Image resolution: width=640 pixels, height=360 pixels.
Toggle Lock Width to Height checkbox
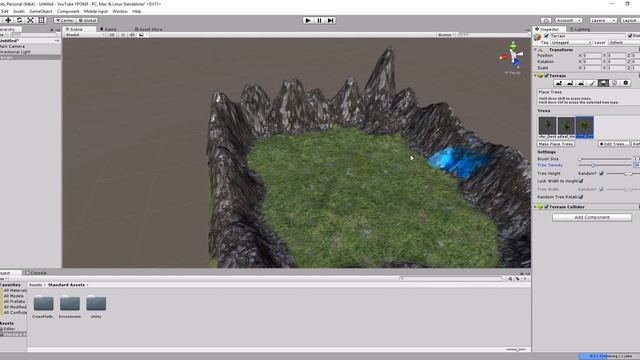[x=581, y=181]
